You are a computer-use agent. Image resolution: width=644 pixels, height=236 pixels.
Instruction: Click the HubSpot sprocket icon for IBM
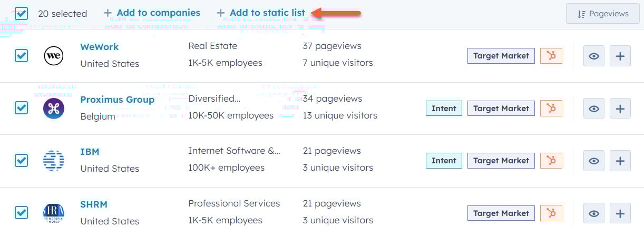[x=551, y=161]
